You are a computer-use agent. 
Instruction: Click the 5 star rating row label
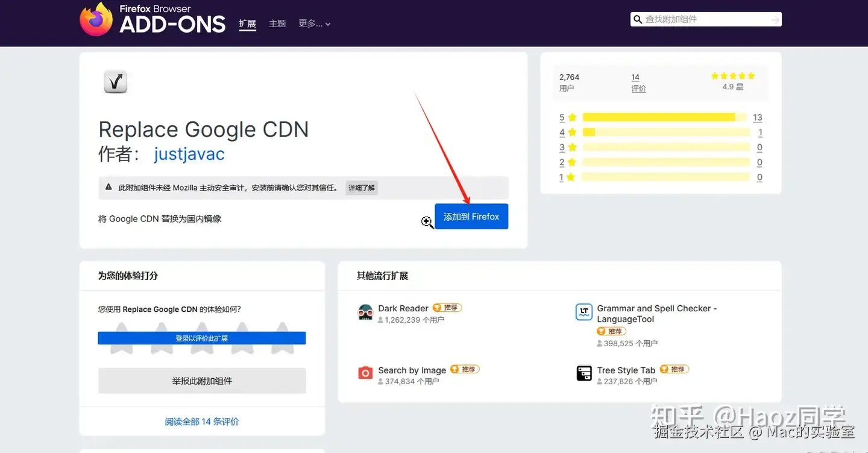pos(568,118)
